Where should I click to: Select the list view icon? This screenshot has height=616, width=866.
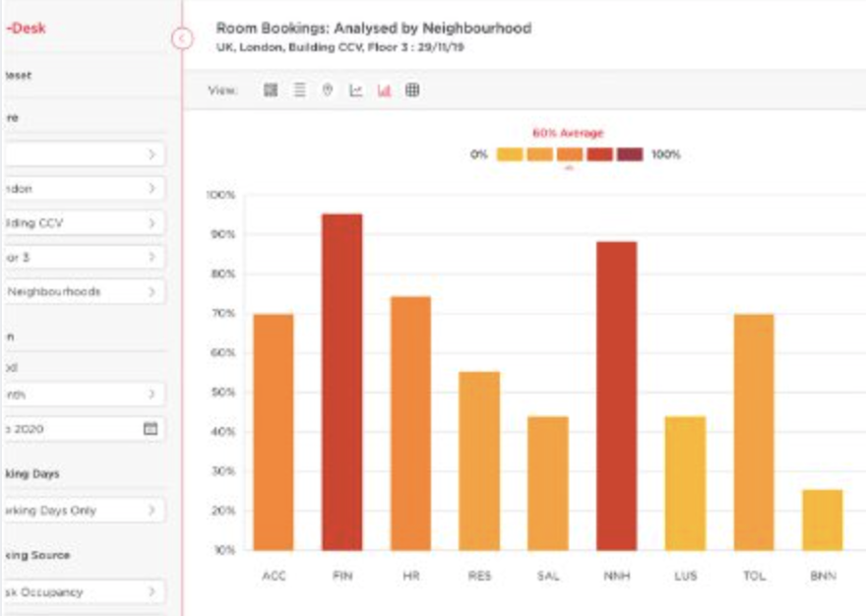(x=302, y=92)
